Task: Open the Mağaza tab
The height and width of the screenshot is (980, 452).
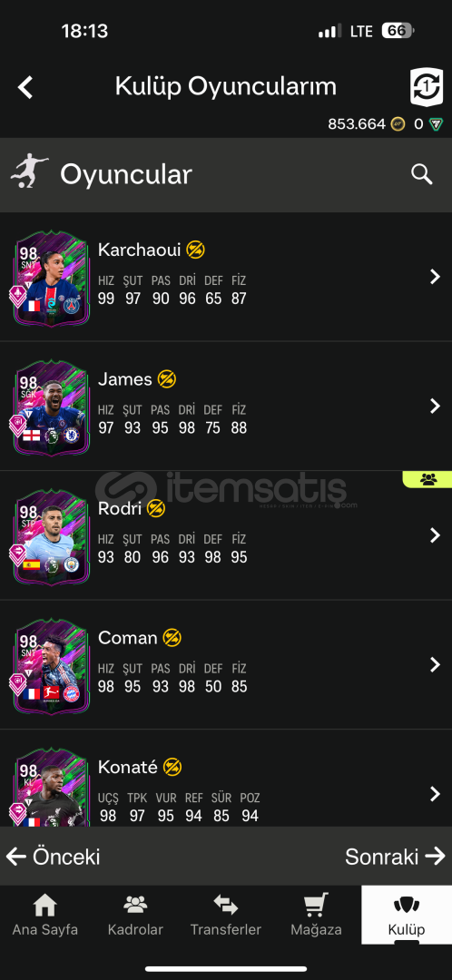Action: [x=317, y=915]
